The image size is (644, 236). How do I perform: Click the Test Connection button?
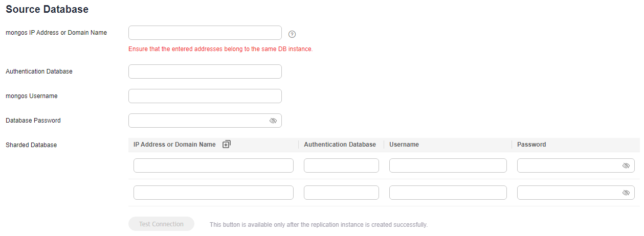(161, 224)
